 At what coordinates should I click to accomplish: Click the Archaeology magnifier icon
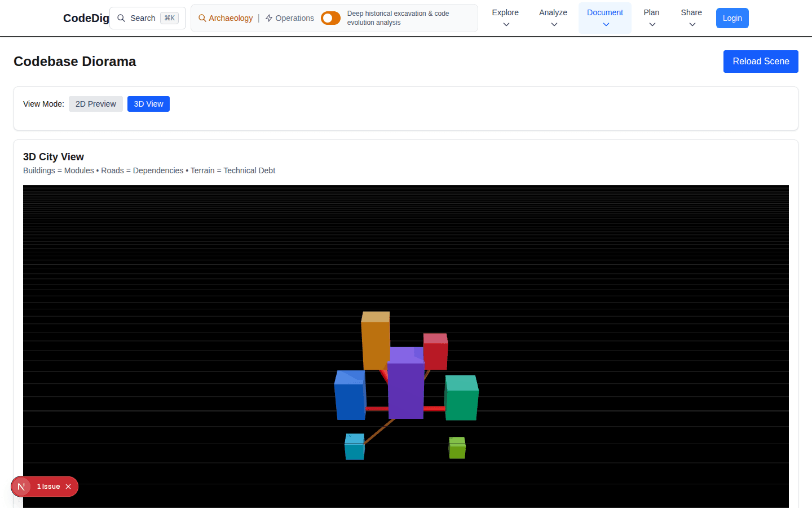tap(202, 18)
